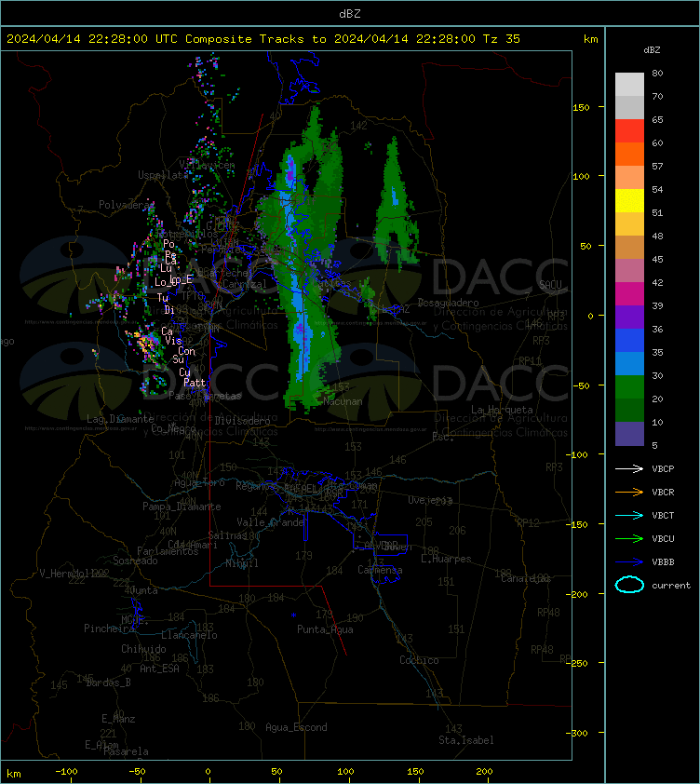Image resolution: width=700 pixels, height=784 pixels.
Task: Select the yellow 51-54 dBZ swatch
Action: click(629, 201)
